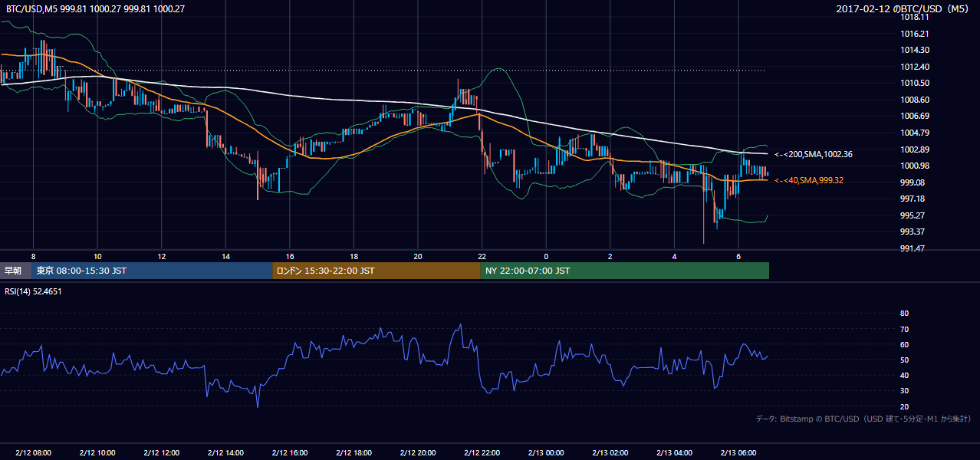The height and width of the screenshot is (460, 980).
Task: Click hour tick 0 below the price chart
Action: [545, 256]
